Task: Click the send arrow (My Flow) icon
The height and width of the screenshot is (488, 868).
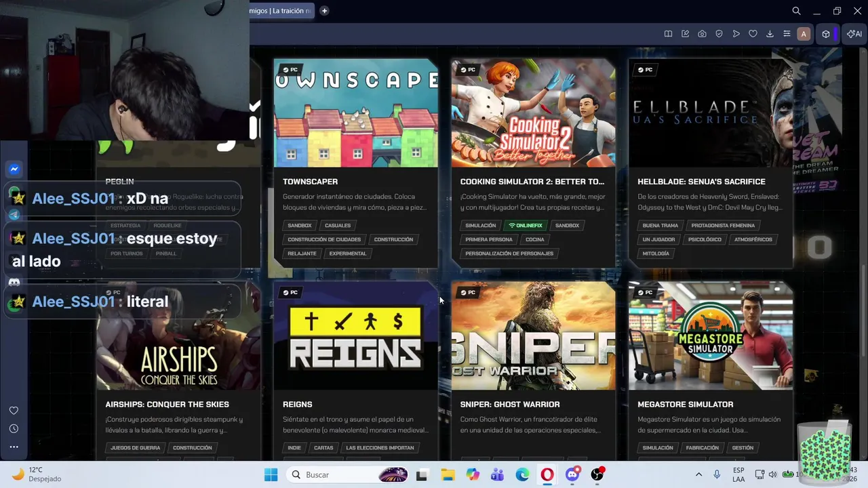Action: coord(736,34)
